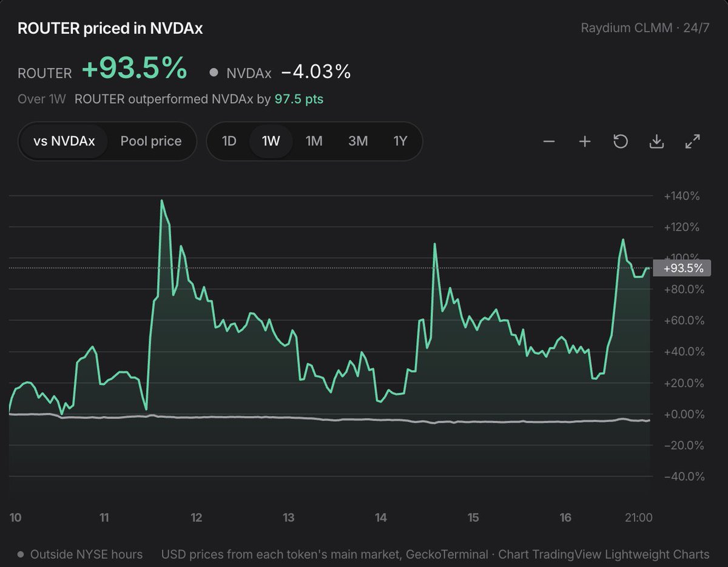Click date 12 on the time axis
Screen dimensions: 728x567
[x=196, y=518]
